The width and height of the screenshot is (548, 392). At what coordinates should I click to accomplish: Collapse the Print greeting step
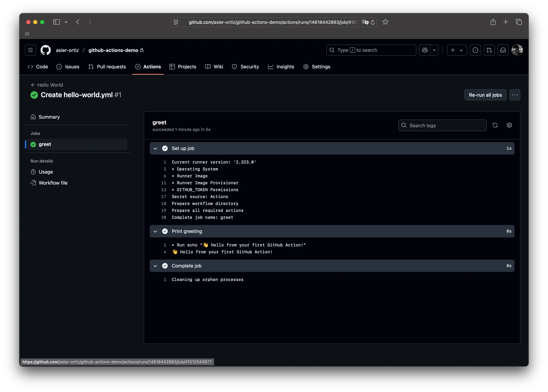[332, 231]
